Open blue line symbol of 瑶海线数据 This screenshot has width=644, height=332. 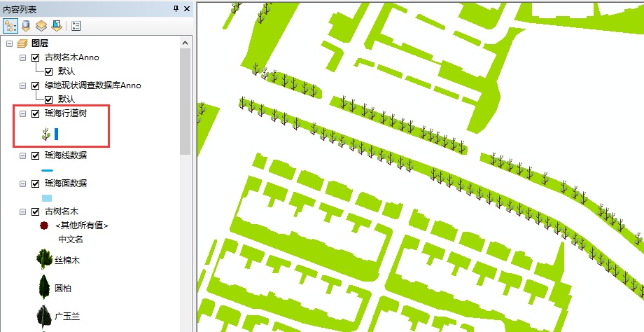coord(47,170)
